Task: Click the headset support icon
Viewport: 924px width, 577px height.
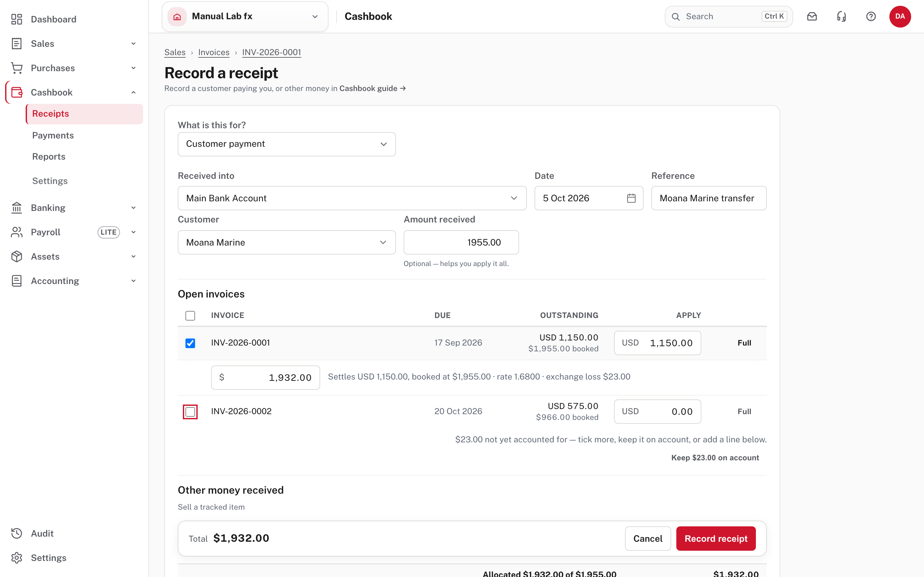Action: tap(841, 16)
